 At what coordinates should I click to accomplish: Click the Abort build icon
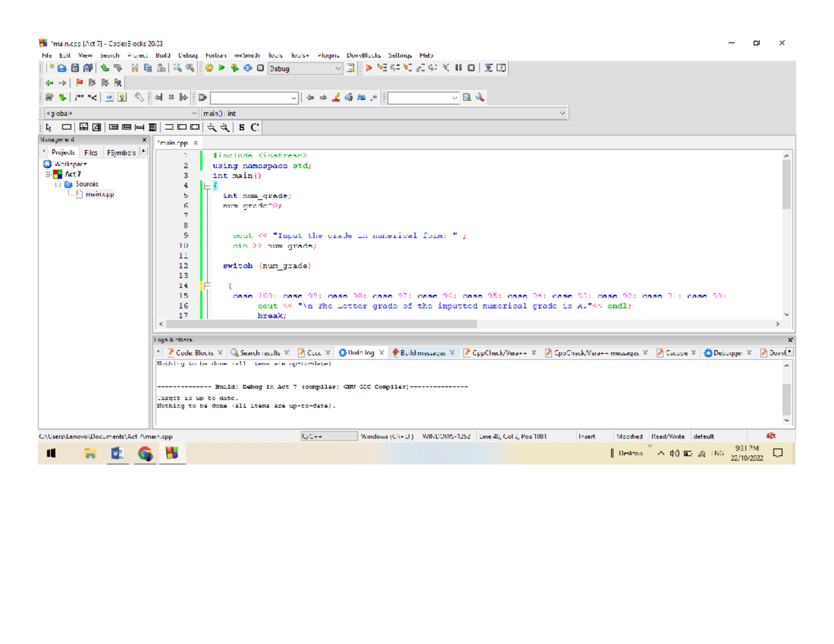click(x=260, y=68)
